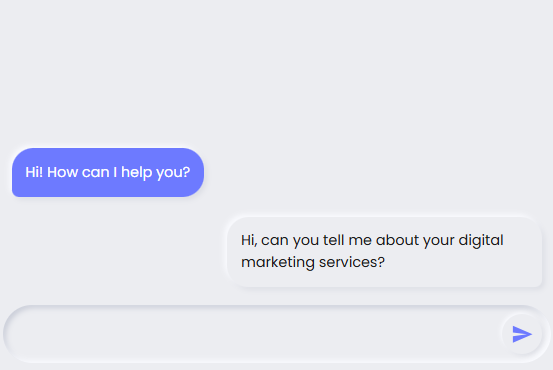Tap the round send button
Screen dimensions: 553x370
522,334
